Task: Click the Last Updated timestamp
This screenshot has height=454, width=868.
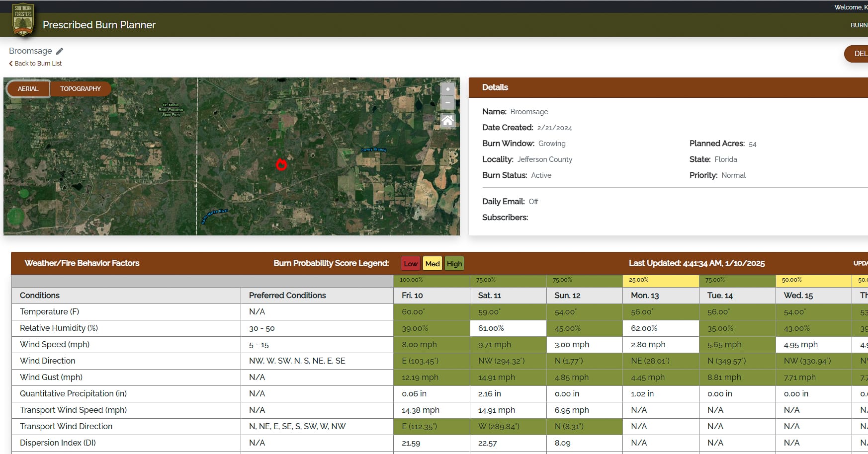Action: pos(696,264)
